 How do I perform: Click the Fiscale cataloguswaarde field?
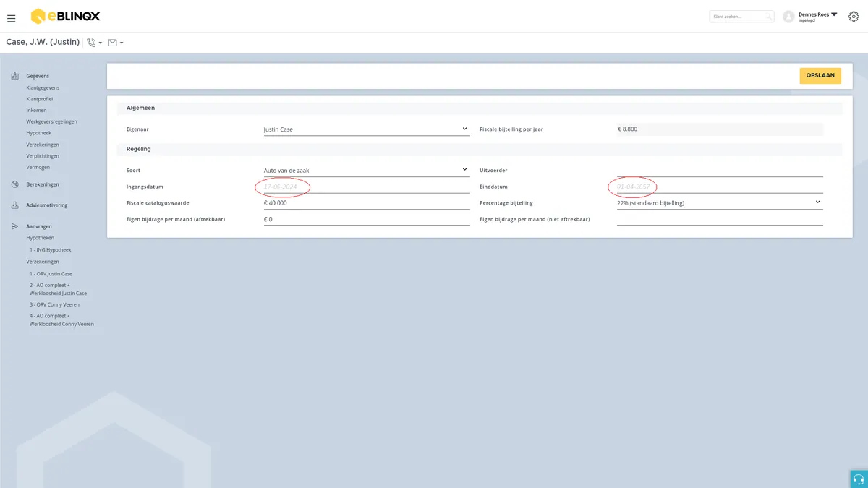[367, 203]
